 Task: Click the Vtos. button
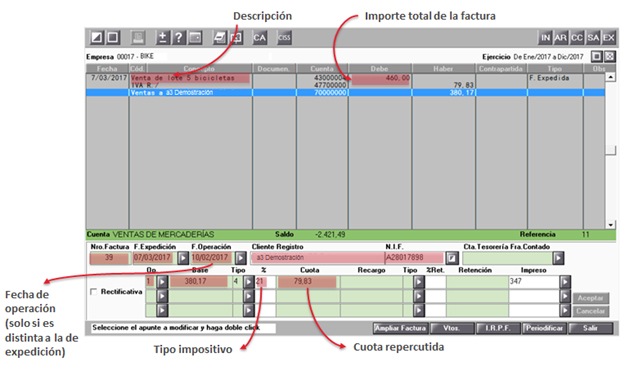tap(452, 328)
